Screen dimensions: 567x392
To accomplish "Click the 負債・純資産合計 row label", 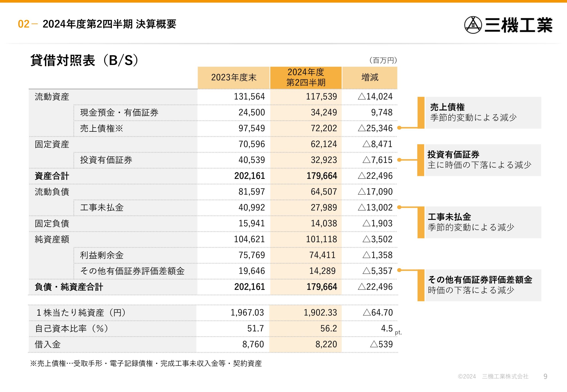I will [x=69, y=287].
